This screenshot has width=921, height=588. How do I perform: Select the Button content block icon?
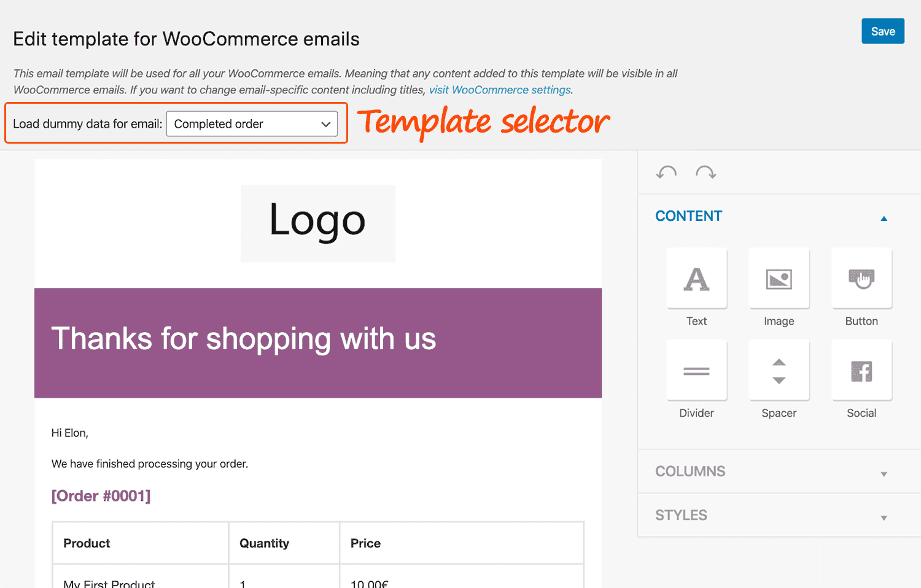pyautogui.click(x=861, y=278)
